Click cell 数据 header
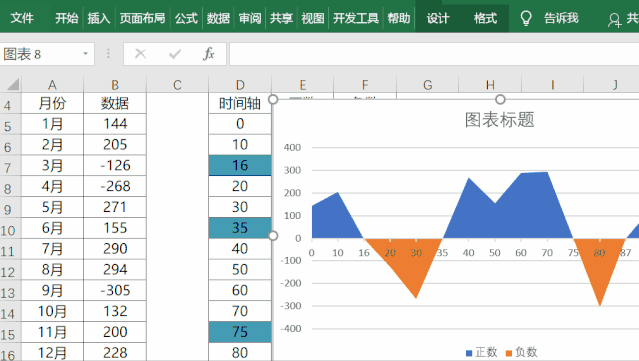Screen dimensions: 639x361 tap(115, 103)
